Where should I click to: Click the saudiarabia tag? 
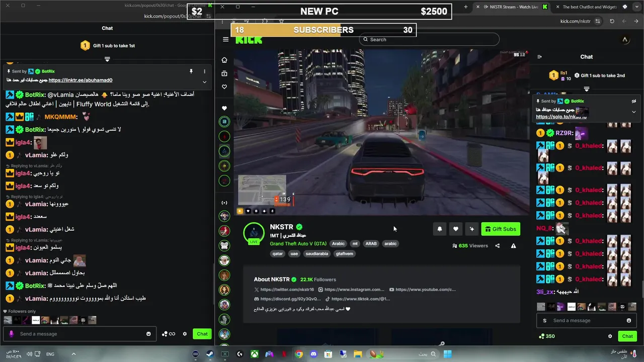pos(317,254)
